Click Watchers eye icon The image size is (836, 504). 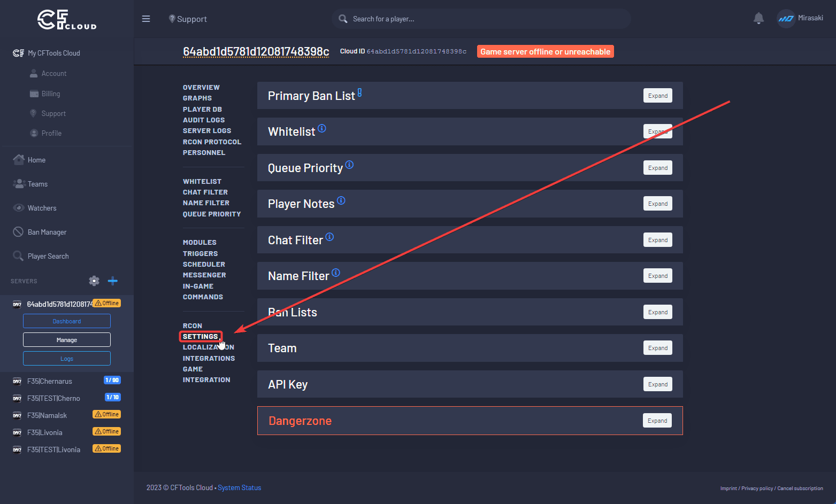pyautogui.click(x=19, y=207)
